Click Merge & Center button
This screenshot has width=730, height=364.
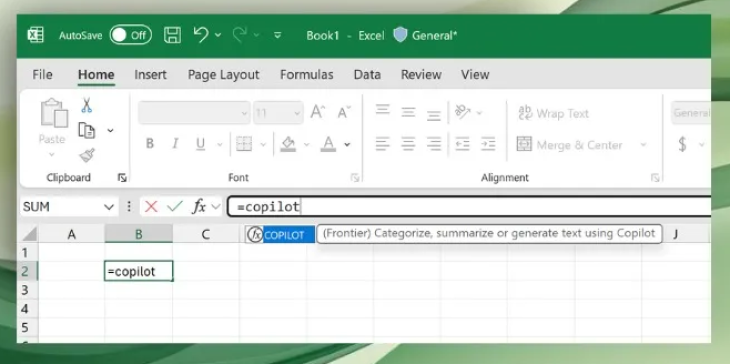coord(569,145)
